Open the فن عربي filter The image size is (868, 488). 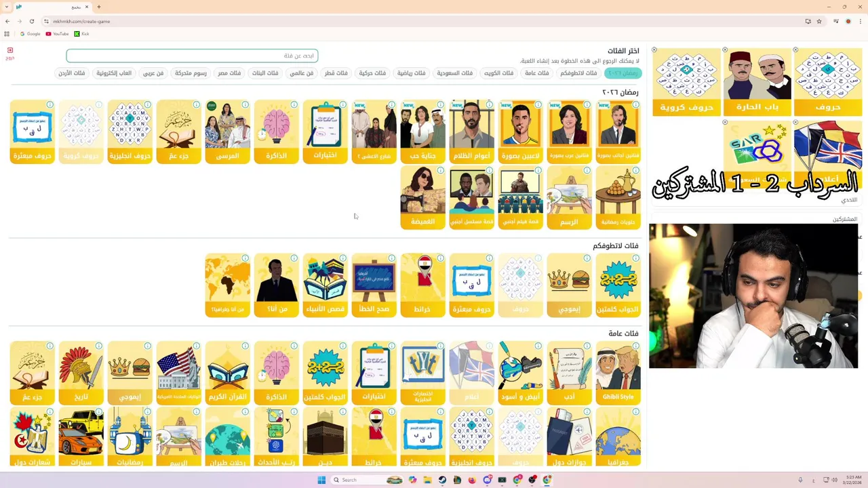click(153, 73)
